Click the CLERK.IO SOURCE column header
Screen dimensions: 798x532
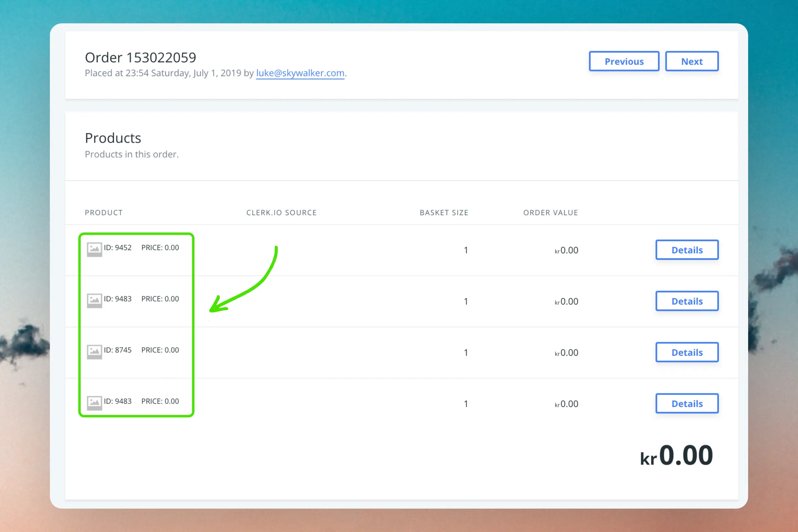281,213
